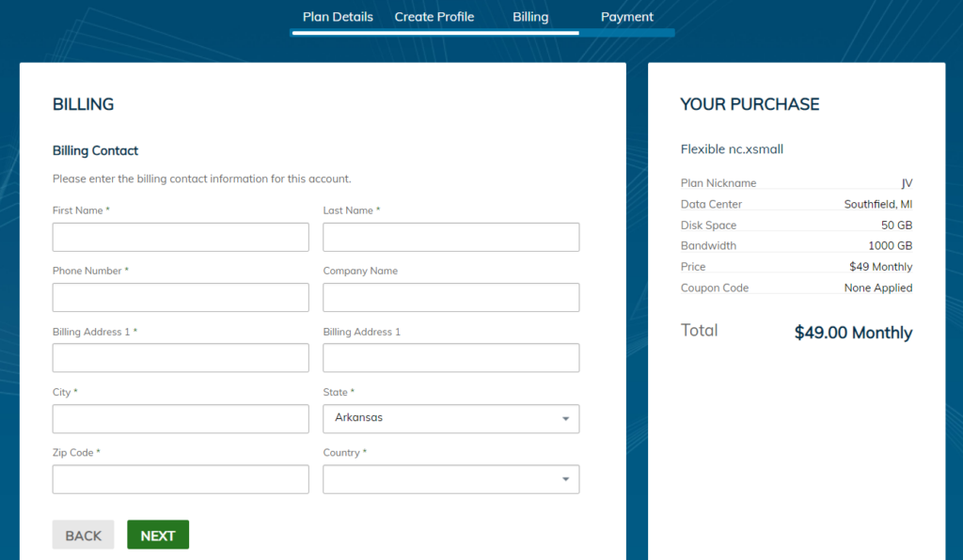963x560 pixels.
Task: Go back using the BACK button
Action: [83, 535]
